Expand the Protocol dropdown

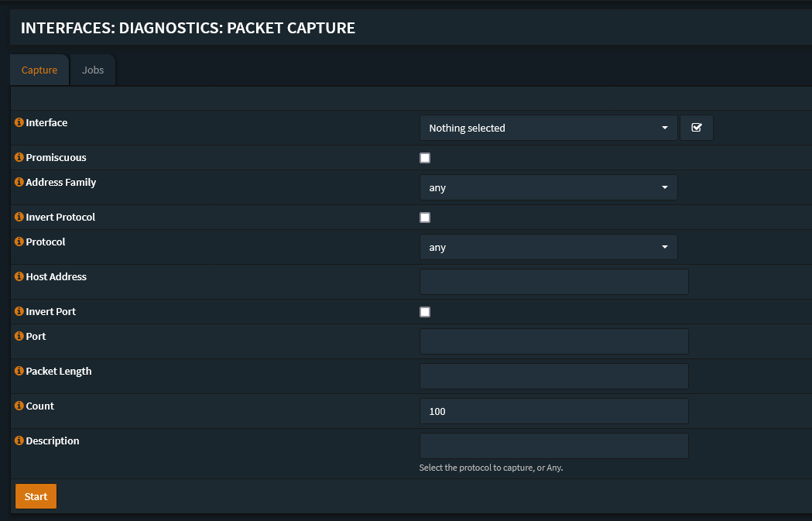[x=548, y=246]
